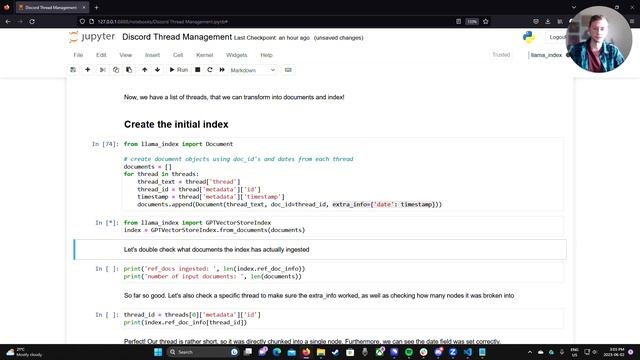Select the cell printing ref_docs ingested
The image size is (640, 360).
point(343,273)
